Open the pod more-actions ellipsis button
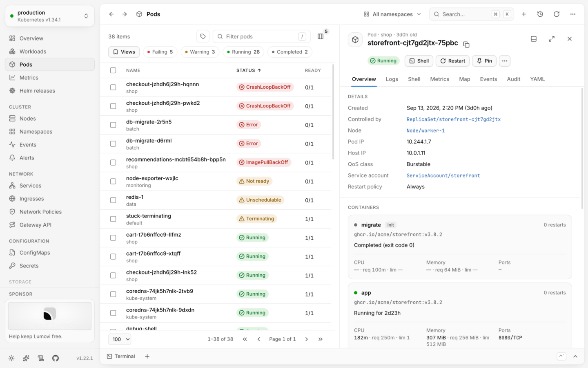This screenshot has width=588, height=368. [x=505, y=61]
